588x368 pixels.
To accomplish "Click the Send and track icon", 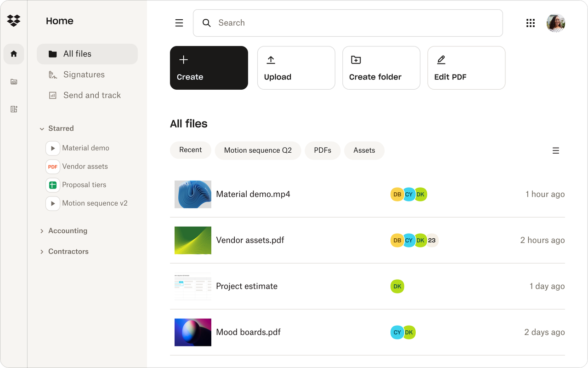I will tap(52, 95).
